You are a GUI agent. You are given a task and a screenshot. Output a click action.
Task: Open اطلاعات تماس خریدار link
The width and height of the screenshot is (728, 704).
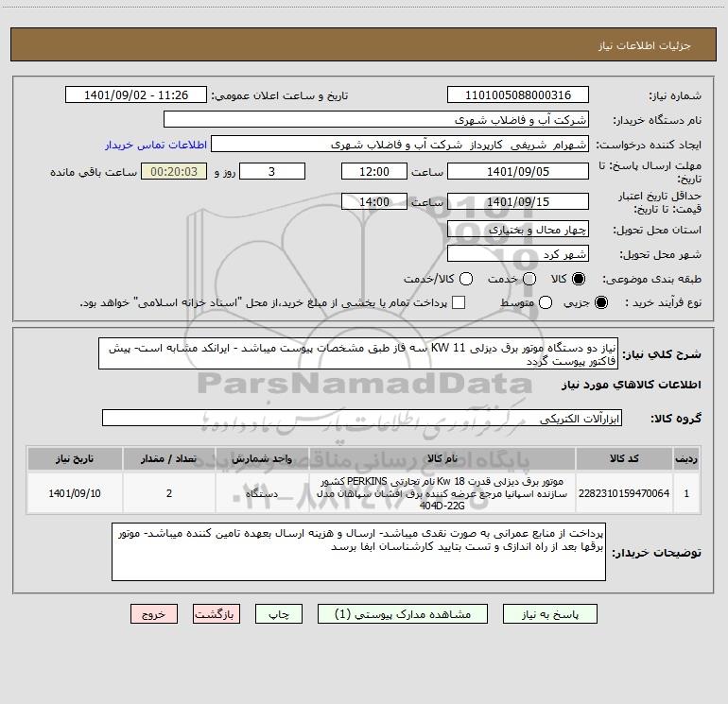point(156,145)
